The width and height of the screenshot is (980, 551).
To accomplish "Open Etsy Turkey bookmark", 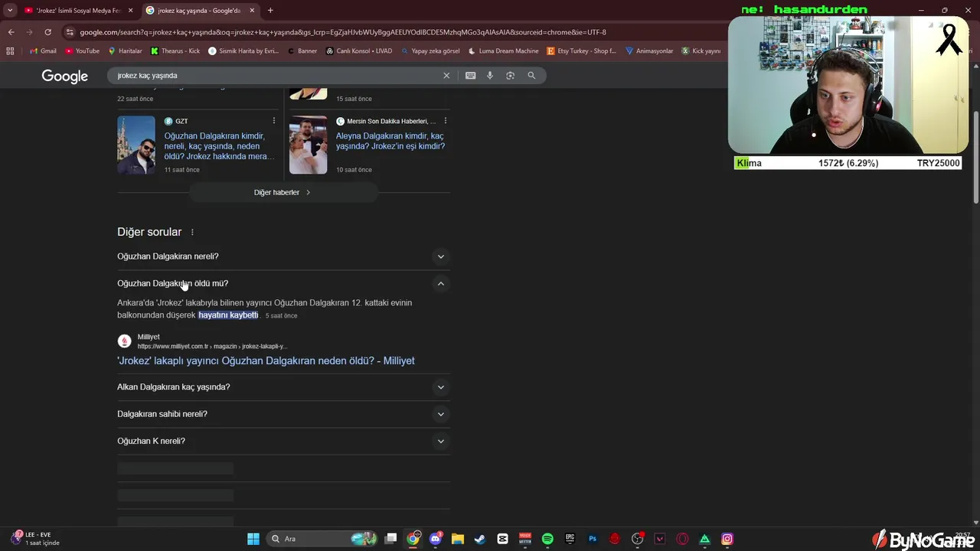I will [x=582, y=51].
